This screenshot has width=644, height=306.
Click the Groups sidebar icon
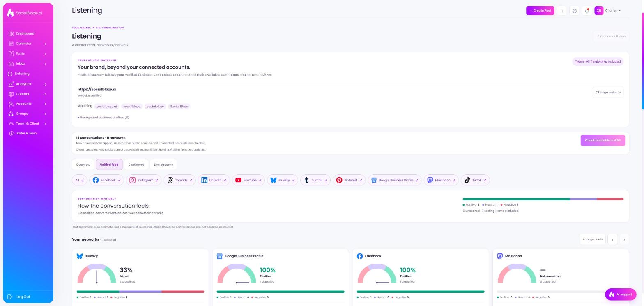tap(11, 114)
